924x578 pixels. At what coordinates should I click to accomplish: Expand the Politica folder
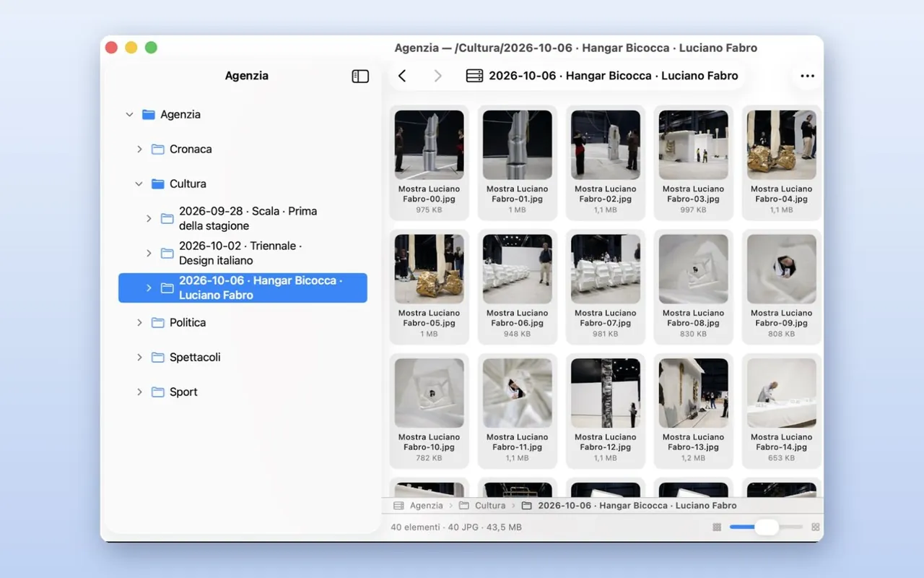click(x=139, y=322)
